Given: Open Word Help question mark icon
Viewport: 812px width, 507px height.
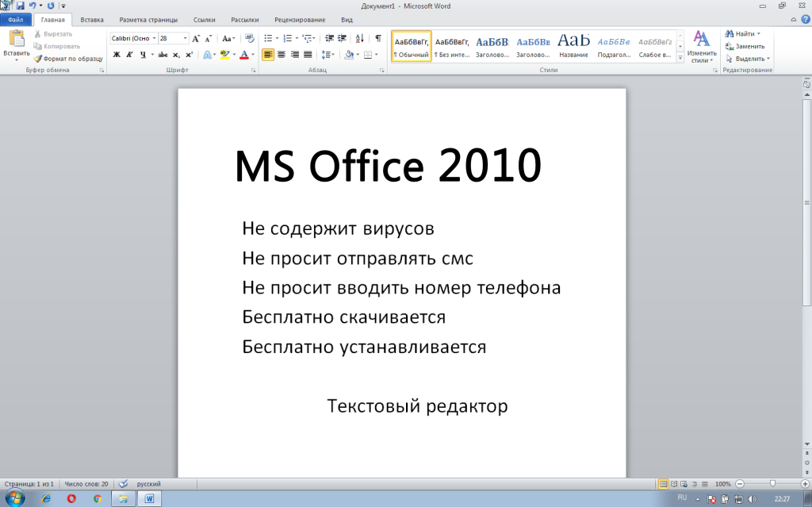Looking at the screenshot, I should (806, 20).
